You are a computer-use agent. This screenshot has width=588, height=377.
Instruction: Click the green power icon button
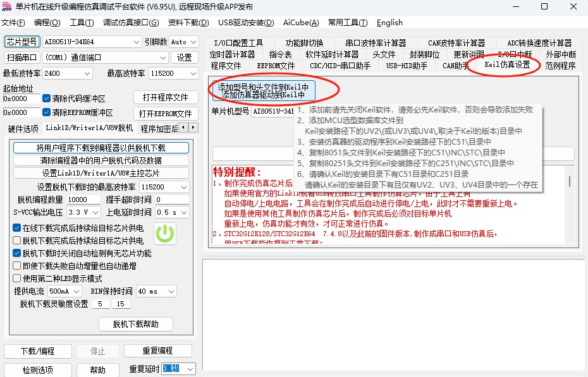[x=165, y=234]
